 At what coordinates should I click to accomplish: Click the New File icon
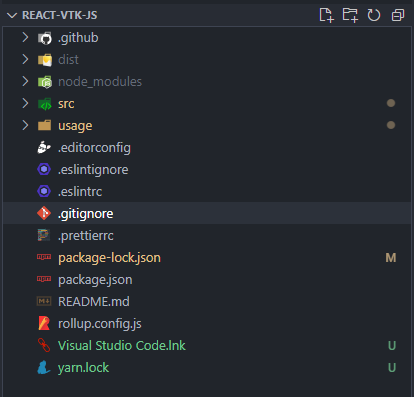pyautogui.click(x=326, y=15)
